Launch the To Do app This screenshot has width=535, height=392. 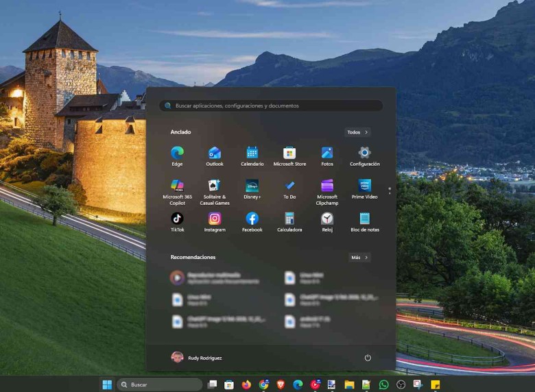(x=289, y=186)
